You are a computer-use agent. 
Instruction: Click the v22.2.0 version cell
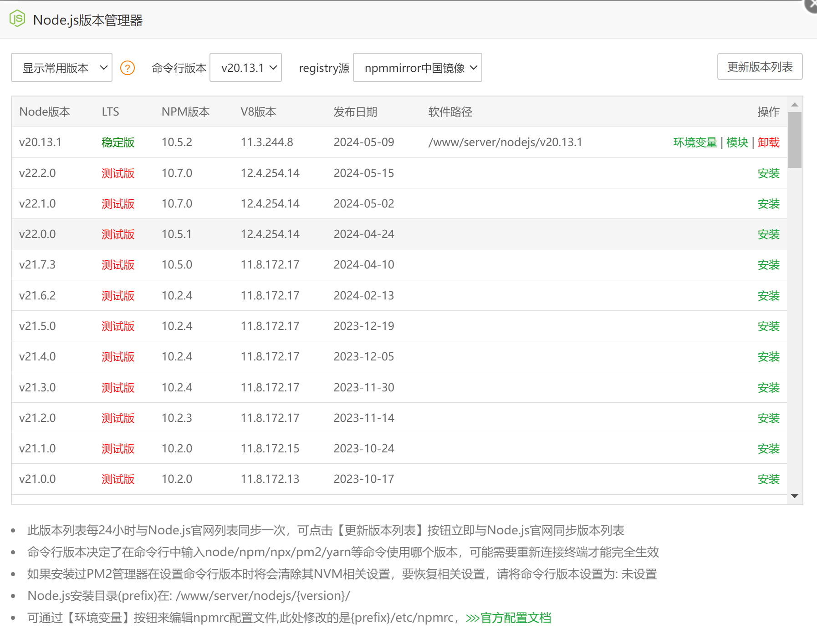pyautogui.click(x=37, y=173)
